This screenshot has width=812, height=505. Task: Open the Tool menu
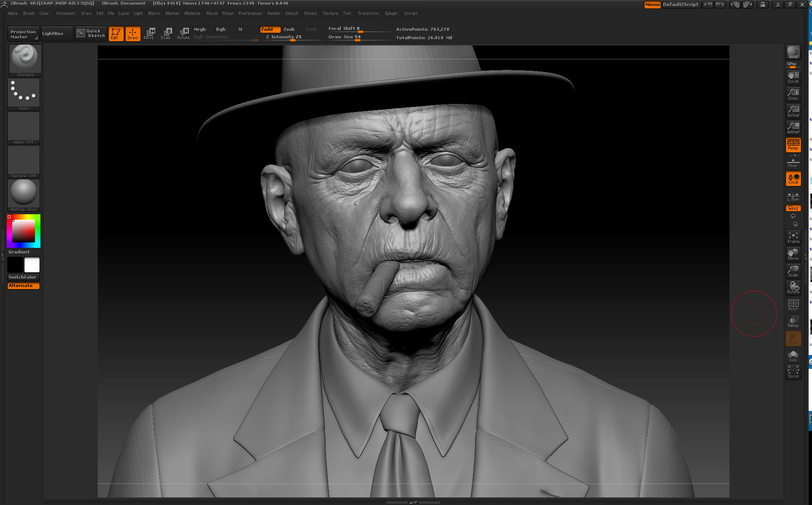pyautogui.click(x=347, y=13)
